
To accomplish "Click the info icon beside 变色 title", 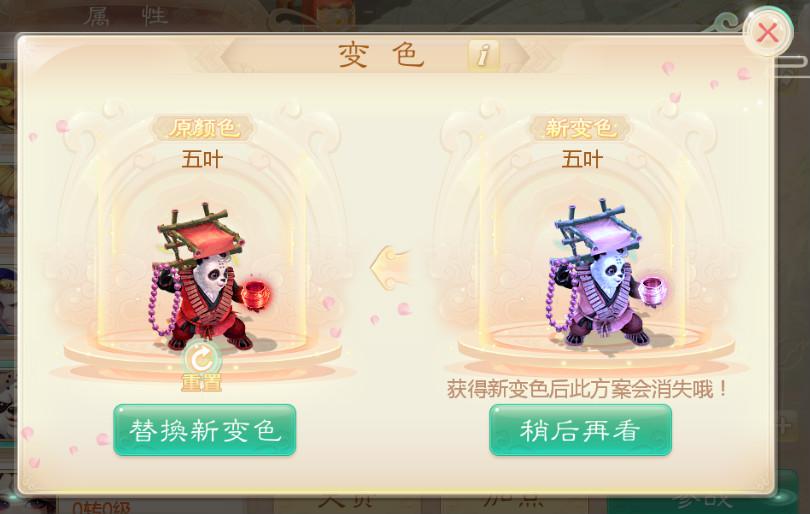I will coord(483,55).
